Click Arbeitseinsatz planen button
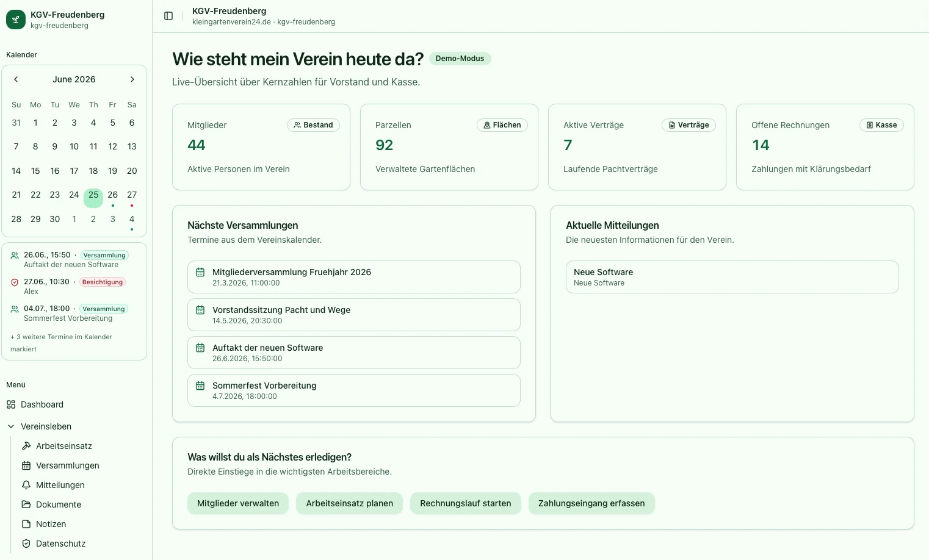Image resolution: width=929 pixels, height=560 pixels. [350, 503]
